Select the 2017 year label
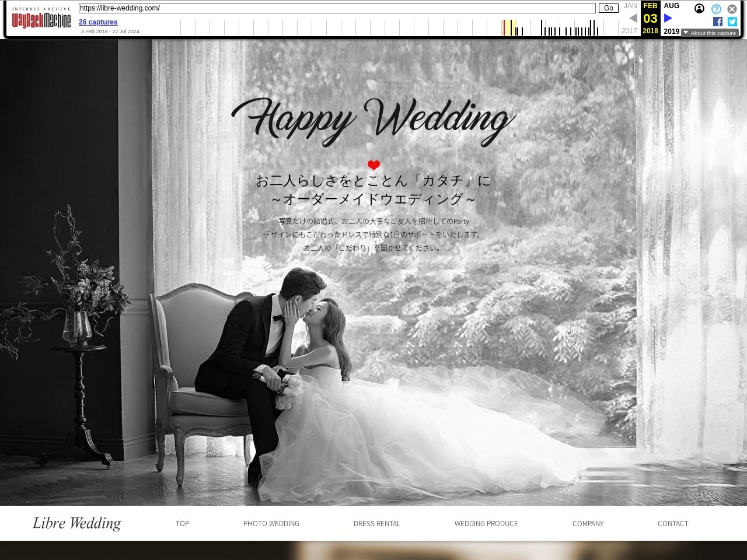 pos(629,31)
